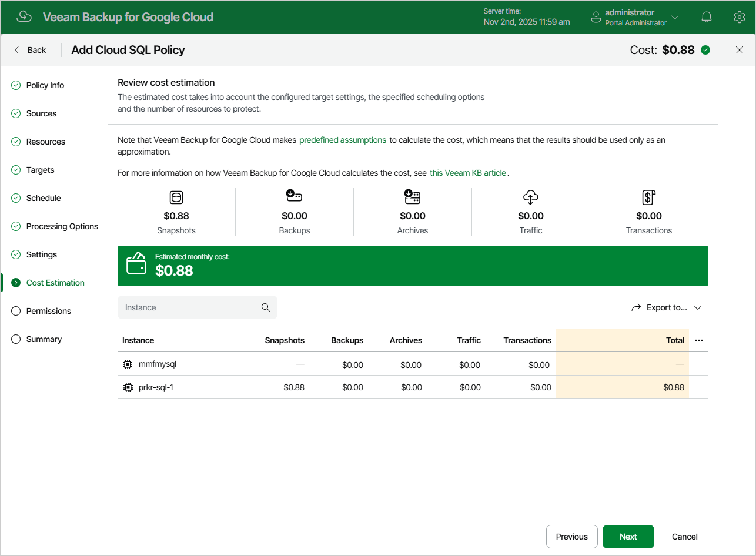
Task: Click the Cancel button
Action: pos(685,537)
